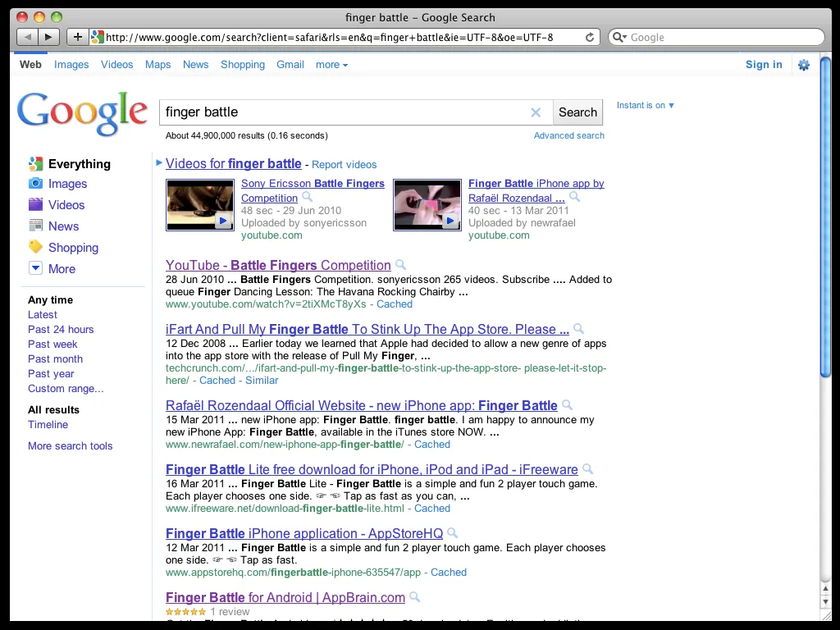840x630 pixels.
Task: Open Finger Battle Lite iFreeware result
Action: [372, 469]
